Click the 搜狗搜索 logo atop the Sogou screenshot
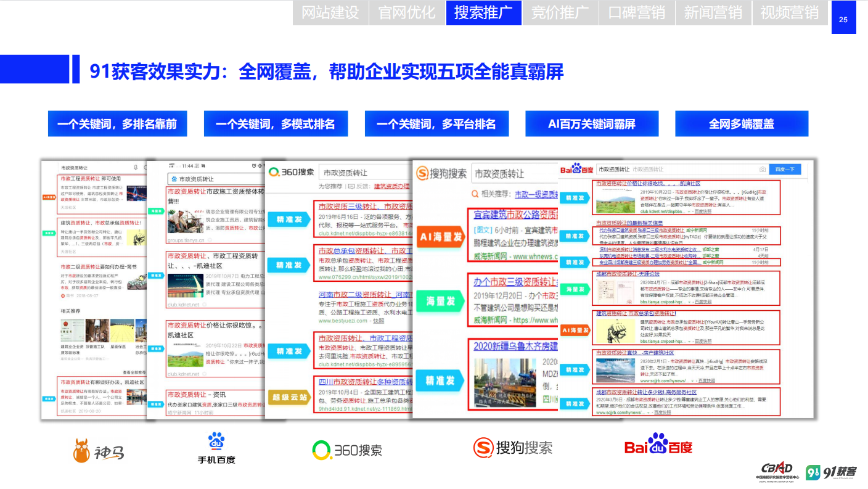 pos(441,174)
